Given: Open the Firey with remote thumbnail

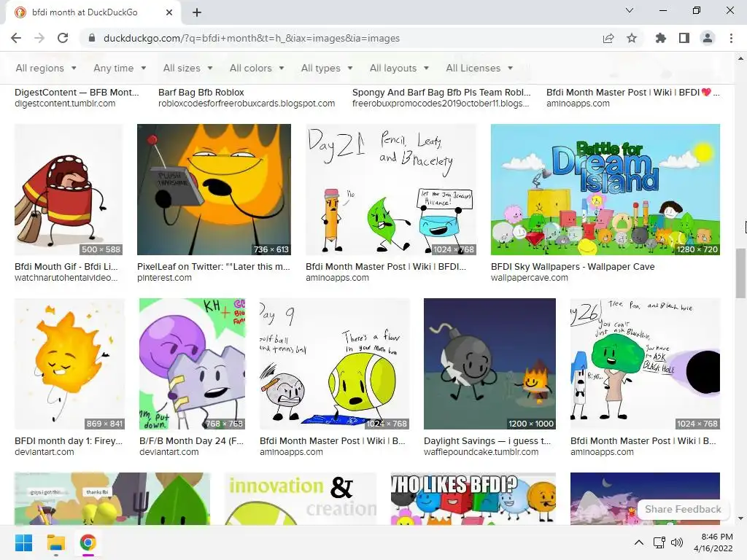Looking at the screenshot, I should point(214,190).
